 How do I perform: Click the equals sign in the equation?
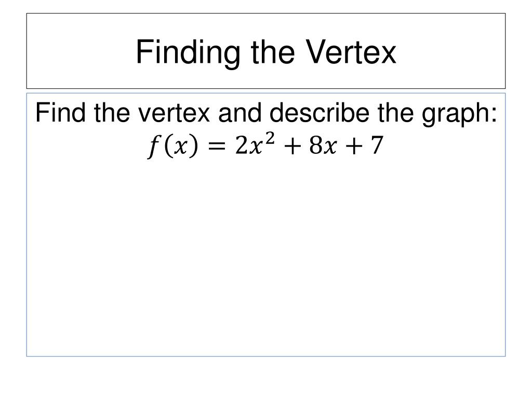pyautogui.click(x=216, y=147)
